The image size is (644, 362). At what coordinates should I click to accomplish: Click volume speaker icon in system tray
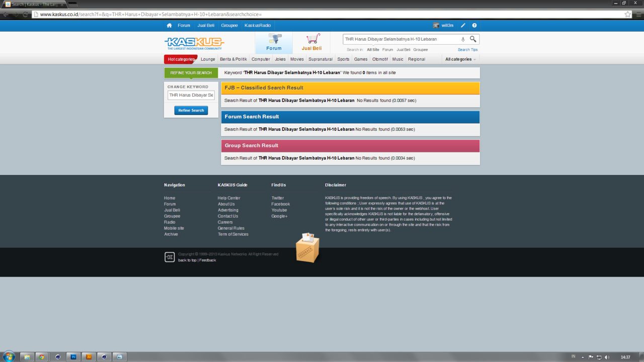click(607, 357)
